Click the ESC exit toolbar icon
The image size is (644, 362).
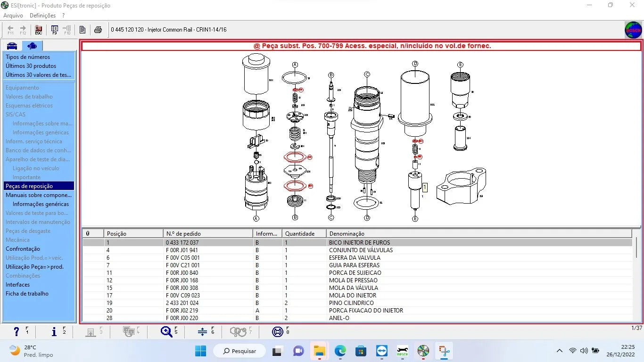[39, 30]
